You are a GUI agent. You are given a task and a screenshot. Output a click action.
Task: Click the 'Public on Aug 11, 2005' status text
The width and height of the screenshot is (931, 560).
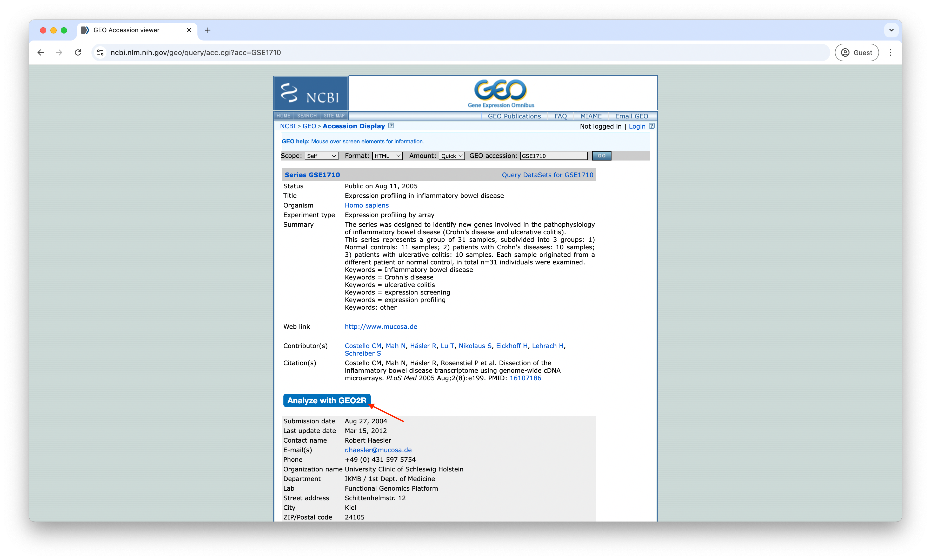coord(381,186)
